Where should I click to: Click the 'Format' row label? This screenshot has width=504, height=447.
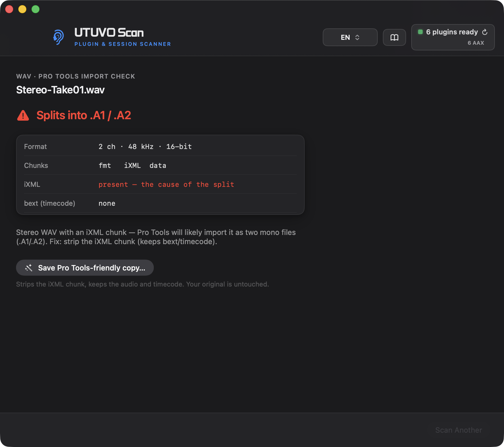tap(36, 147)
